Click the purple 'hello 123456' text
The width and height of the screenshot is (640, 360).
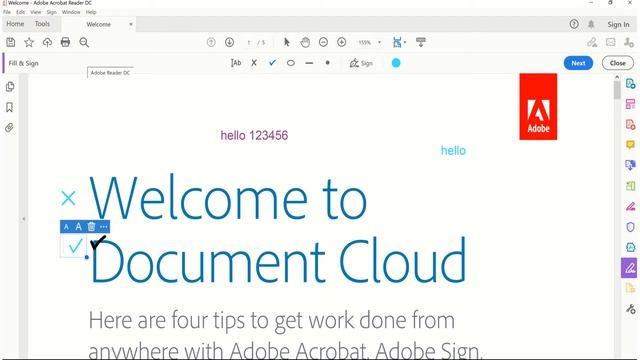pos(254,136)
